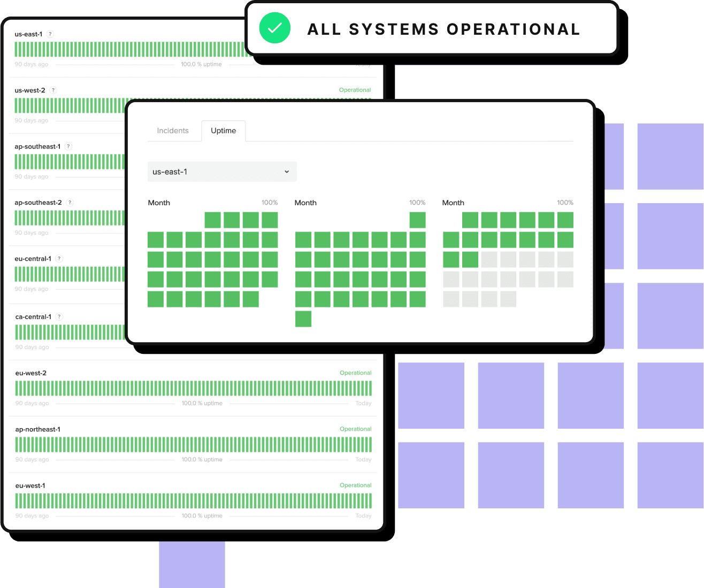Click the eu-west-1 region label
This screenshot has height=588, width=704.
pos(30,486)
